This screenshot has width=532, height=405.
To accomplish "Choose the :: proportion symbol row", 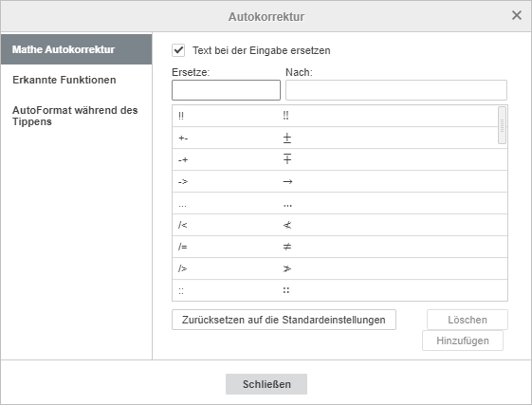I will (339, 290).
